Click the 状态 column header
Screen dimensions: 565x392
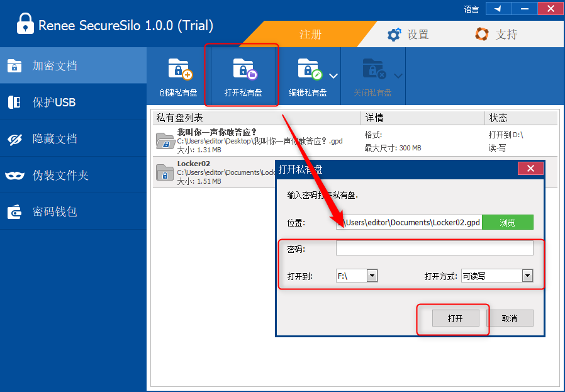point(521,118)
